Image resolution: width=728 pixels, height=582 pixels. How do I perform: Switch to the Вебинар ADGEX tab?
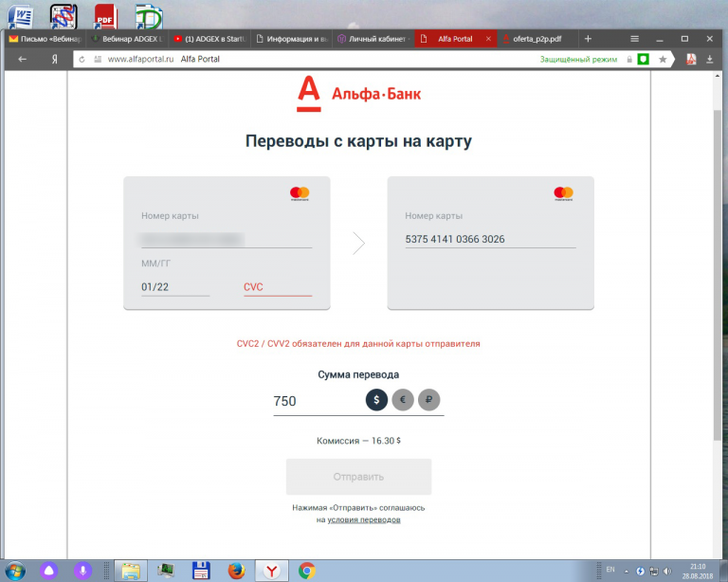pyautogui.click(x=127, y=39)
